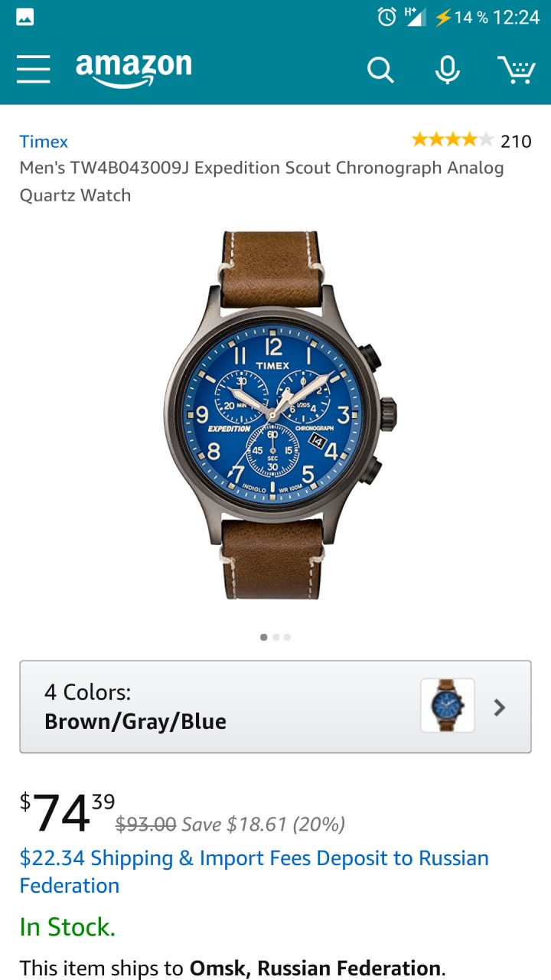Go to second image page dot
Screen dimensions: 551x980
276,637
